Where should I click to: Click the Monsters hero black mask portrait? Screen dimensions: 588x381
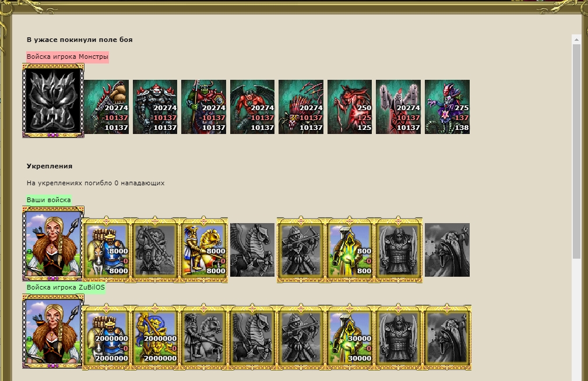(x=53, y=101)
